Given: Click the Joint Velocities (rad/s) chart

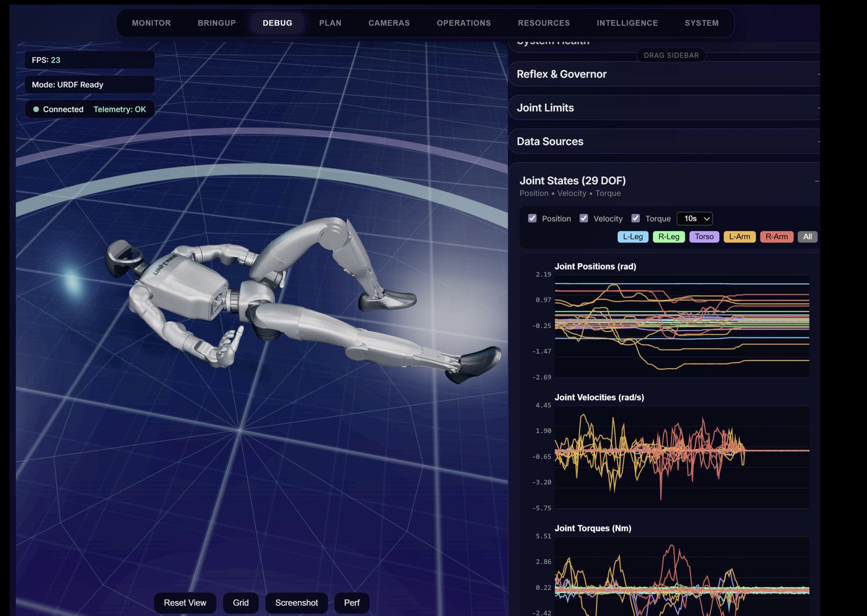Looking at the screenshot, I should tap(682, 457).
